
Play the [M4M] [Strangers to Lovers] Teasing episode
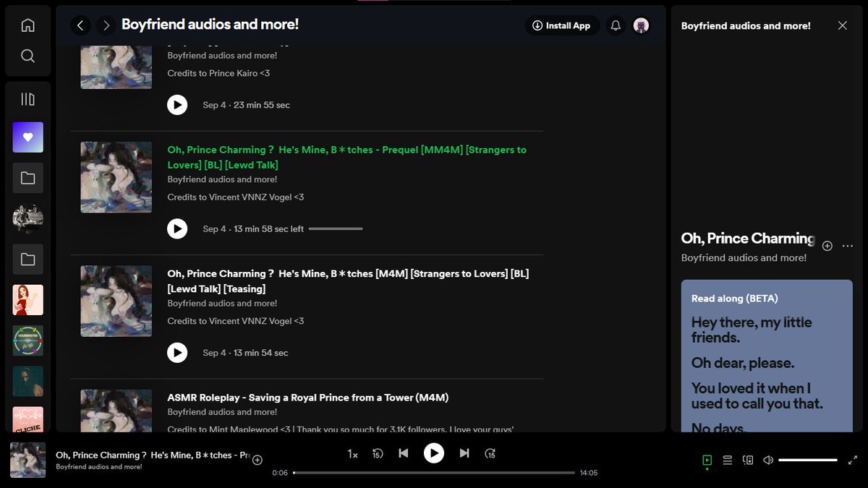(177, 353)
